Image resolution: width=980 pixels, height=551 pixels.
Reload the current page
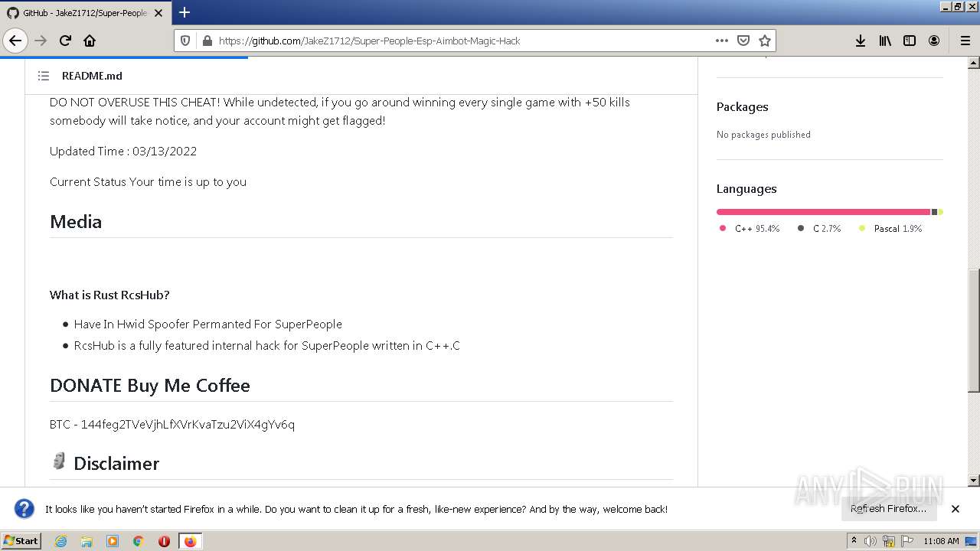[65, 41]
